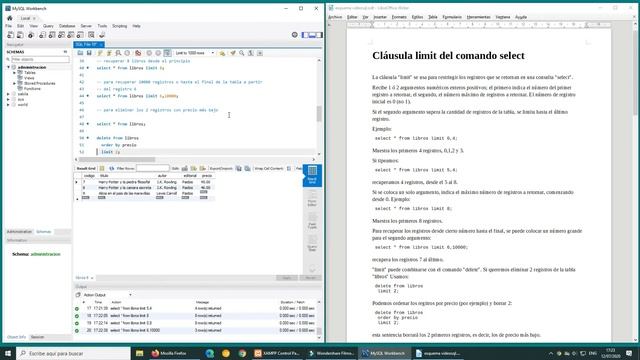Open Mozilla Firefox from the taskbar
640x360 pixels.
pyautogui.click(x=169, y=353)
